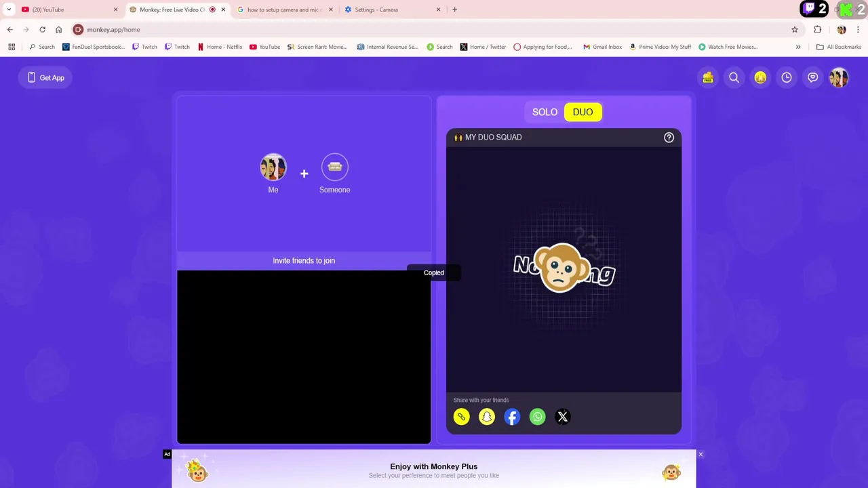The height and width of the screenshot is (488, 868).
Task: Open Applying for Food bookmark
Action: [x=542, y=47]
